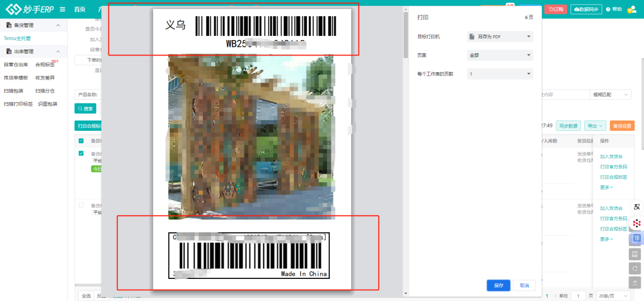This screenshot has height=301, width=644.
Task: Click the 产品名称 search input field
Action: point(88,94)
